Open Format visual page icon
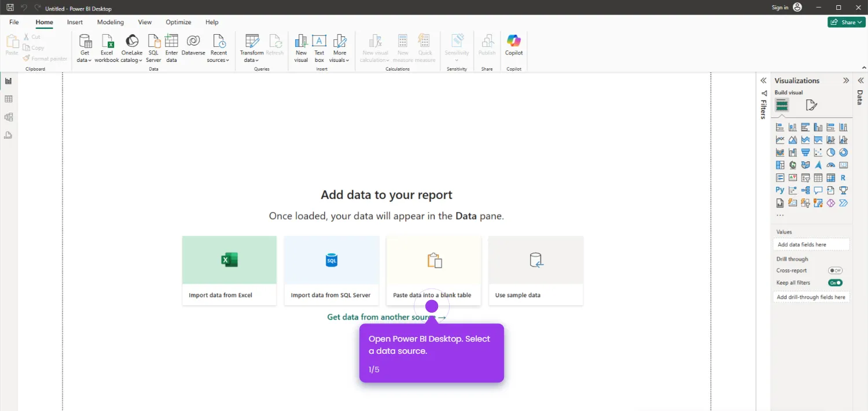This screenshot has width=868, height=411. point(811,105)
